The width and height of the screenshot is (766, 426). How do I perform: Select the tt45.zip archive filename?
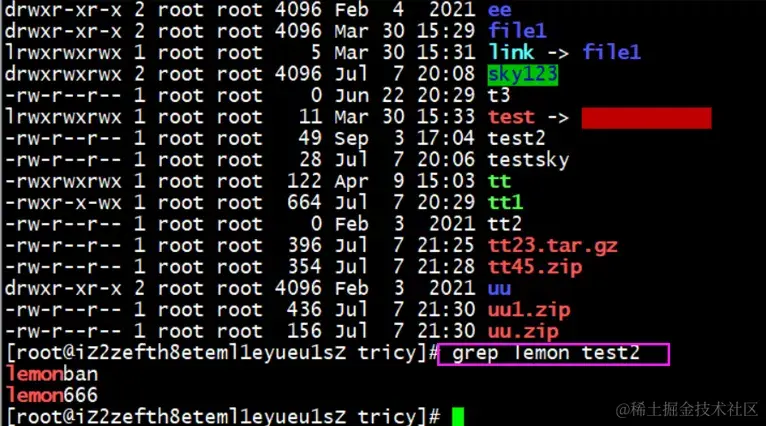pos(535,267)
